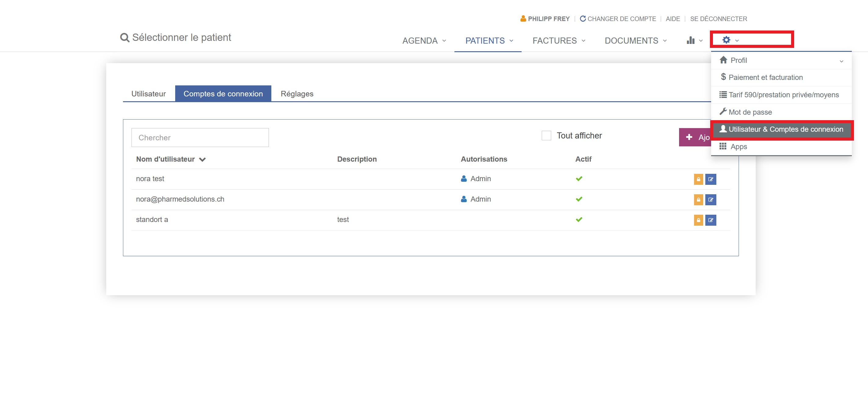Click the Sélectionner le patient search field
The width and height of the screenshot is (868, 405).
pos(181,38)
